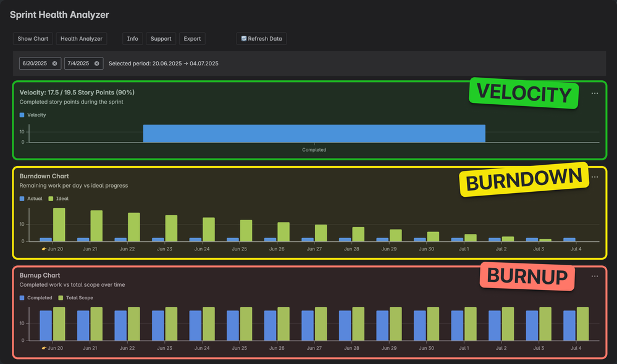Click the Export button
The image size is (617, 364).
coord(192,38)
